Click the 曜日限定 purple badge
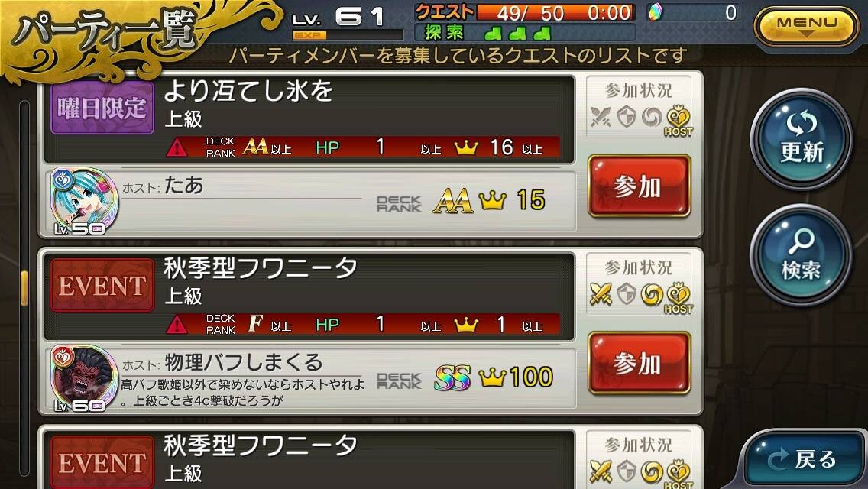 click(102, 108)
